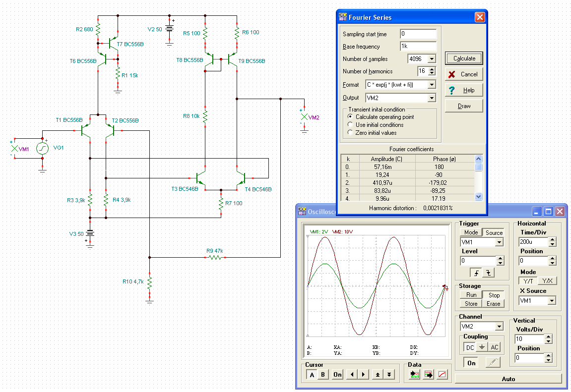Viewport: 571px width, 392px height.
Task: Select the T1 BC556B transistor
Action: pos(86,130)
